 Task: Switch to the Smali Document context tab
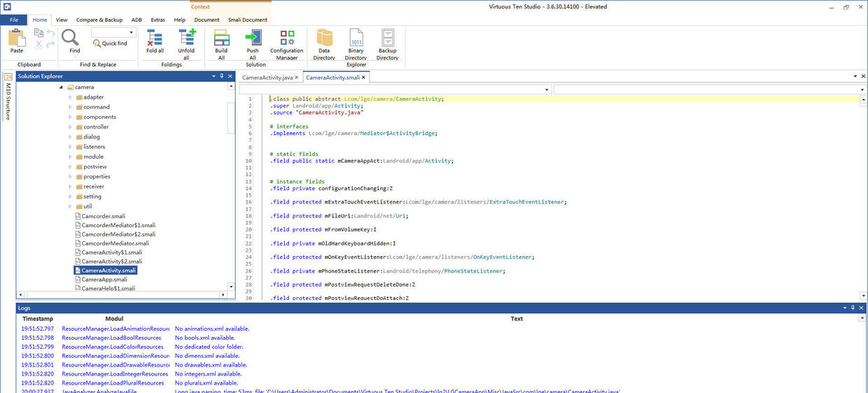click(247, 20)
